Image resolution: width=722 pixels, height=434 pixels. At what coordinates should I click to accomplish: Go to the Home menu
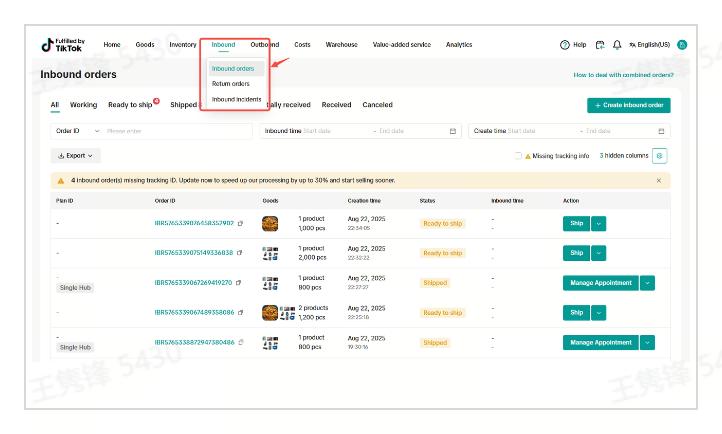click(112, 45)
